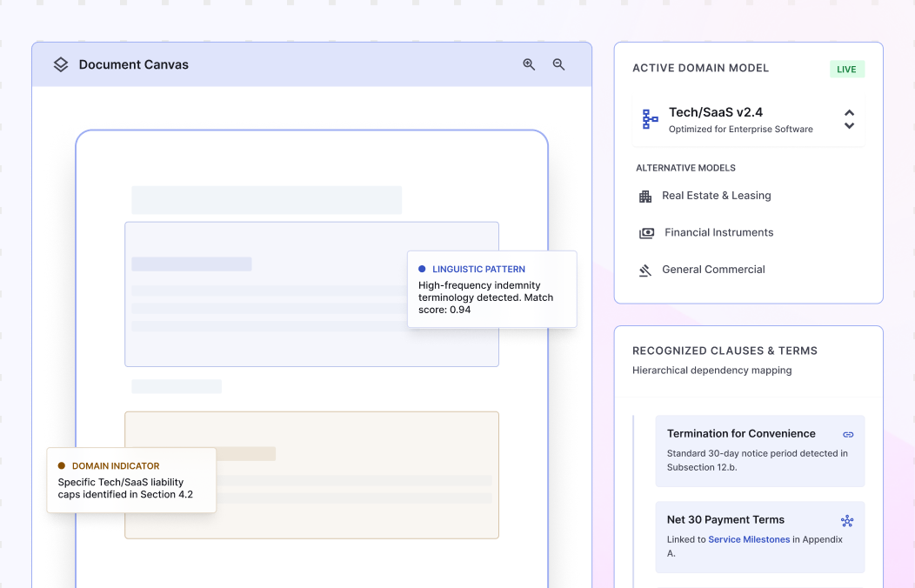Click the Financial Instruments money icon
915x588 pixels.
tap(646, 233)
